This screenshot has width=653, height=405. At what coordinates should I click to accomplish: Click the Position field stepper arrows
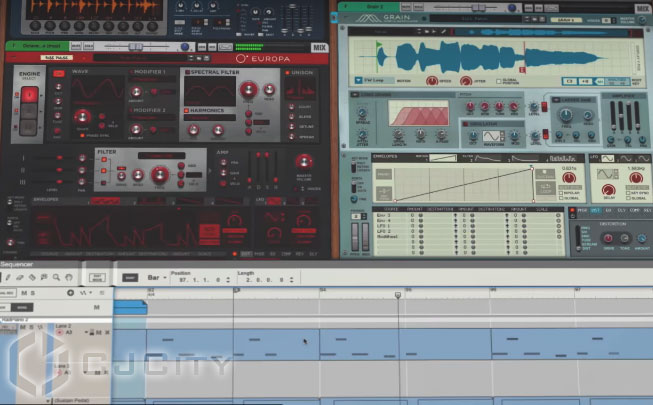point(228,280)
